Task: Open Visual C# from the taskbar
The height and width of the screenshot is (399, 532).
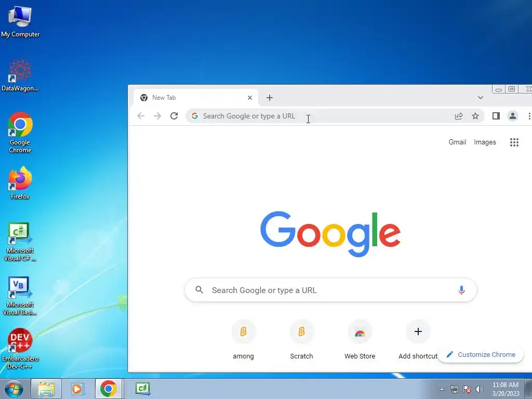Action: [143, 389]
